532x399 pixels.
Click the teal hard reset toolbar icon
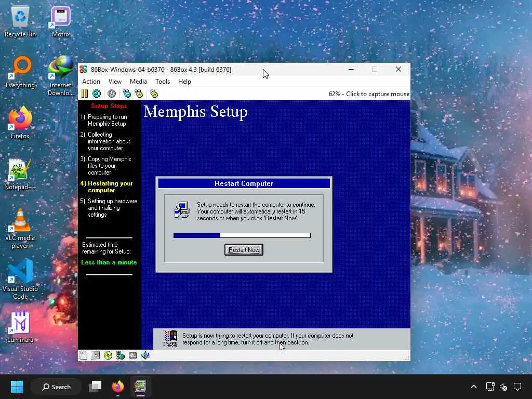pyautogui.click(x=97, y=94)
